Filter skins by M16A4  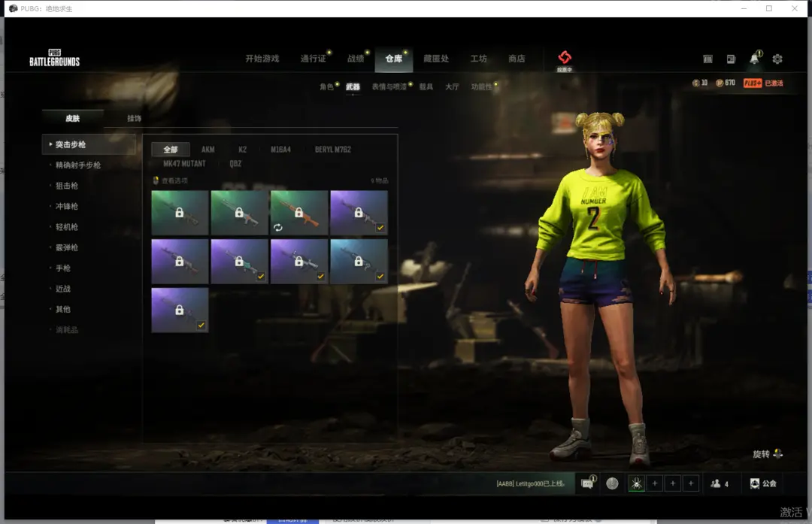pos(280,149)
